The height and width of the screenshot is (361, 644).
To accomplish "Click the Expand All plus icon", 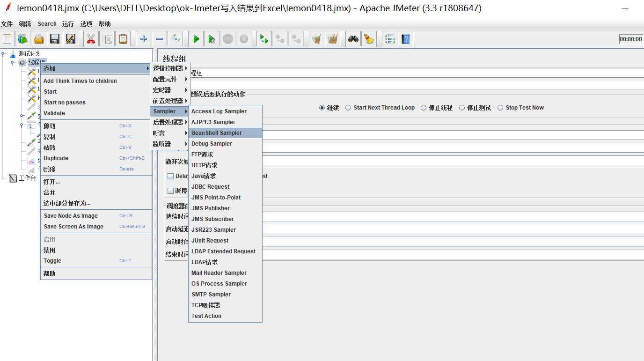I will pos(144,39).
